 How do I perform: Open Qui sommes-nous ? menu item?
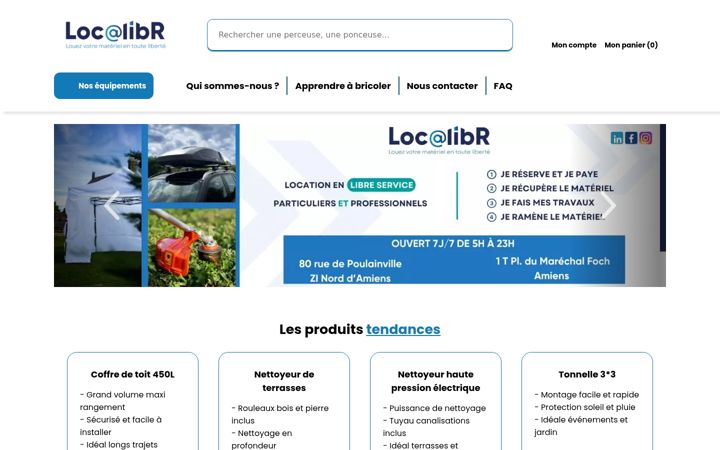(232, 86)
